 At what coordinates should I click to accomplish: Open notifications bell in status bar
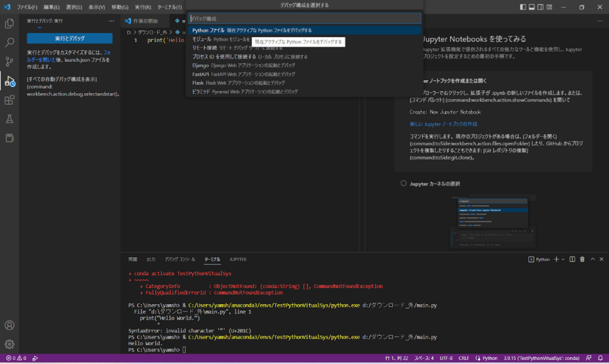tap(601, 358)
